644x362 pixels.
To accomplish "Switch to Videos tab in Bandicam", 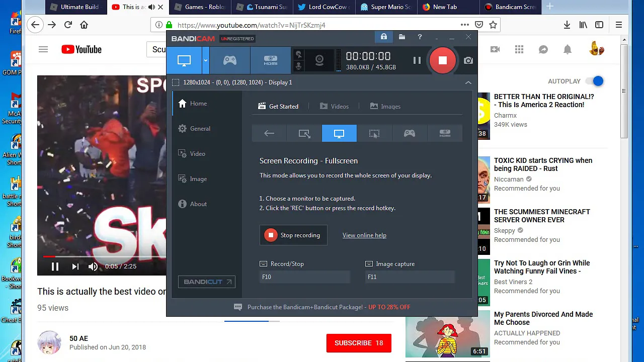I will point(334,107).
